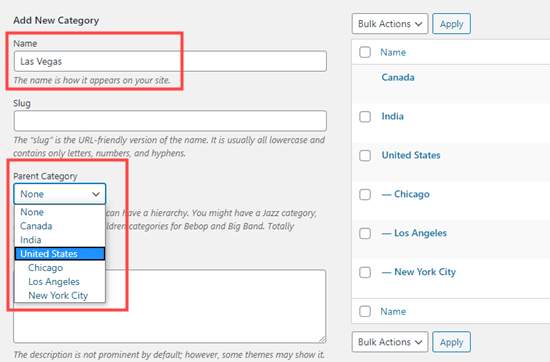Screen dimensions: 550x362
Task: Click the empty Slug text field
Action: [x=170, y=121]
